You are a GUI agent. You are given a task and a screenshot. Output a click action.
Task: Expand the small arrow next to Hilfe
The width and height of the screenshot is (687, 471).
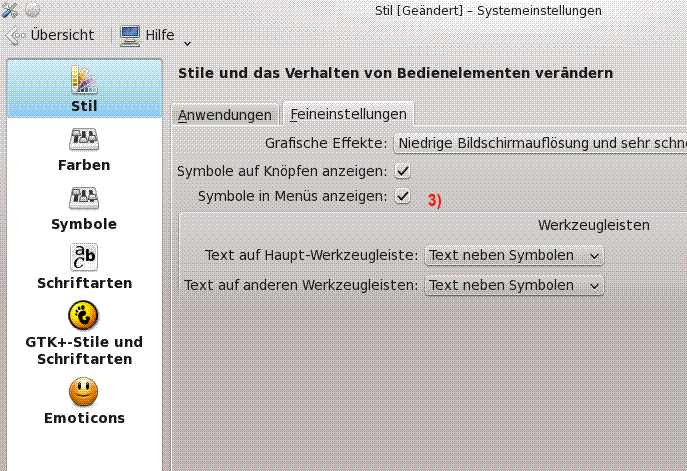click(x=187, y=40)
